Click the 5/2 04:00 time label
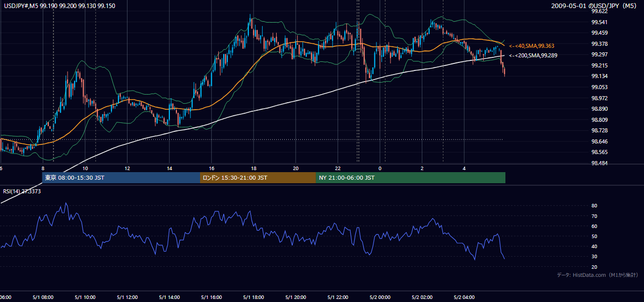The width and height of the screenshot is (644, 302). [x=465, y=297]
